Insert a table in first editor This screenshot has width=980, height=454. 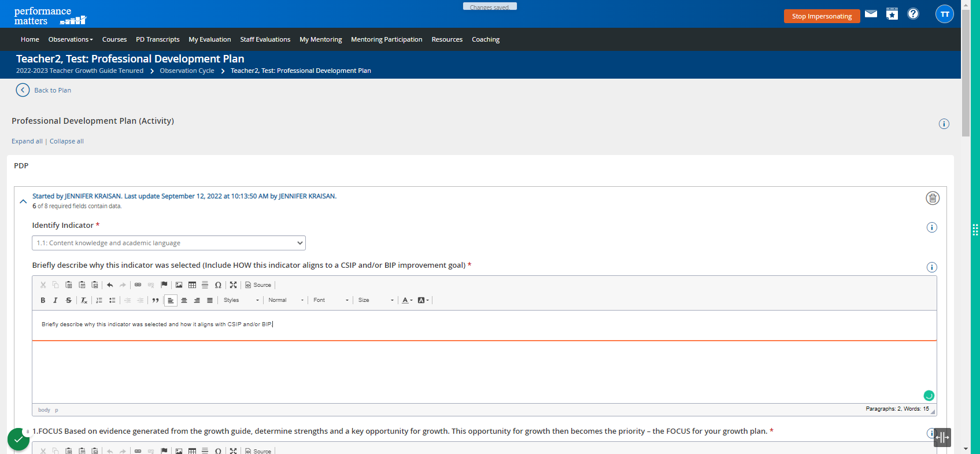click(x=192, y=285)
